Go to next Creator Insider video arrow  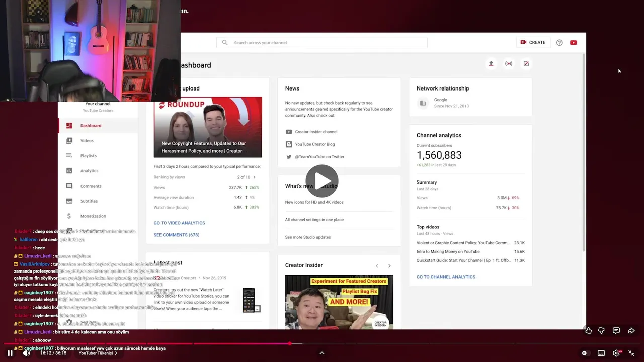click(389, 266)
